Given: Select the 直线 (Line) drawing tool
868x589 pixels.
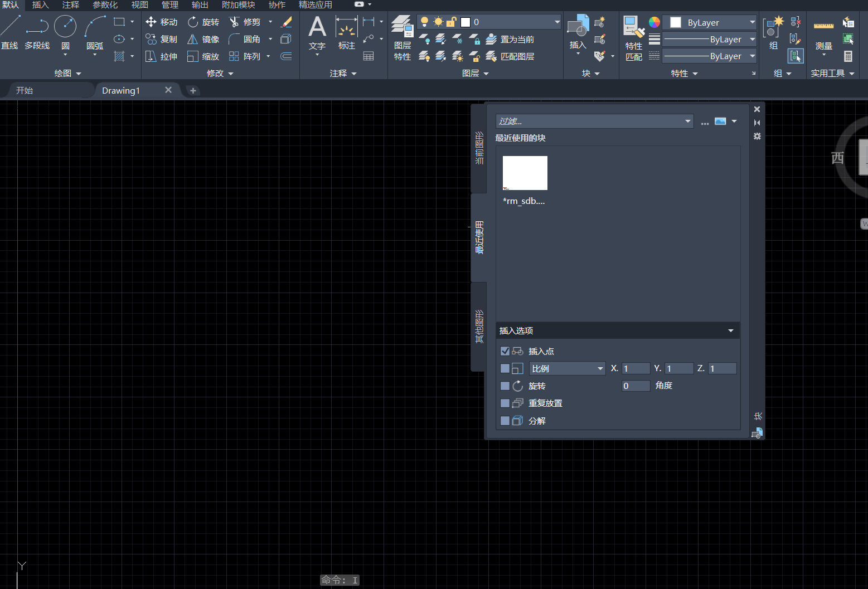Looking at the screenshot, I should (10, 32).
